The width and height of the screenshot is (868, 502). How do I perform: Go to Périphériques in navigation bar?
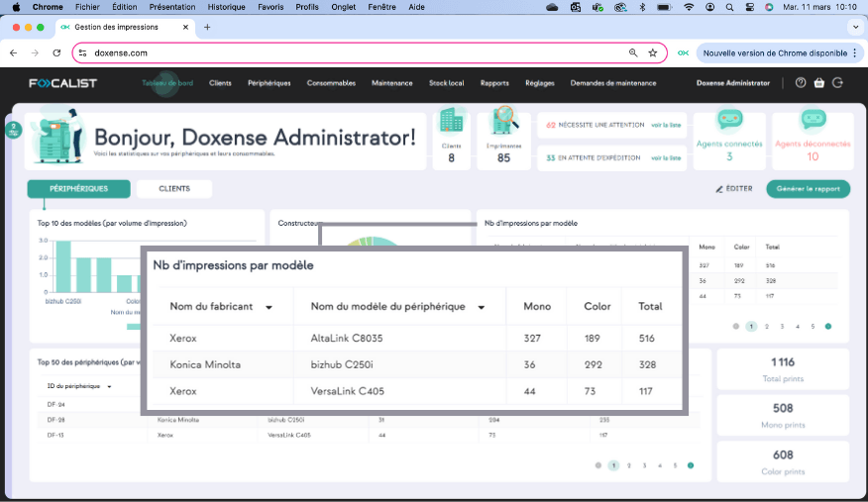coord(270,83)
